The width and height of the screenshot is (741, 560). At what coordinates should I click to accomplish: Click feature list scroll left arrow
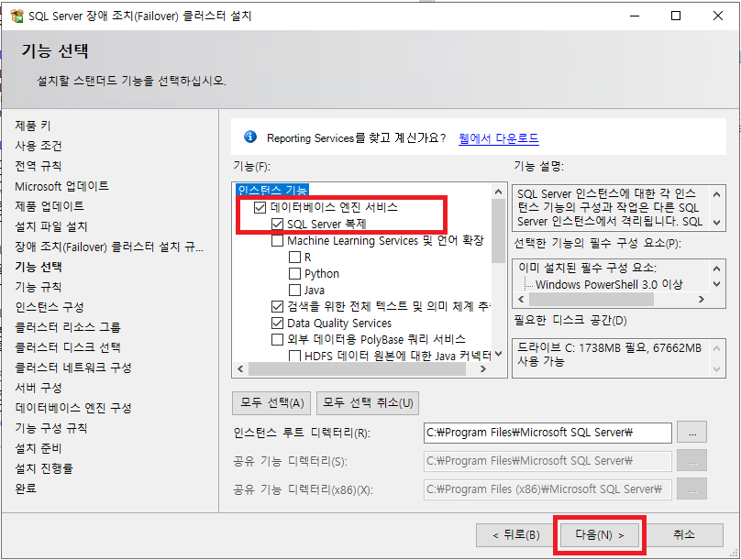click(x=240, y=368)
